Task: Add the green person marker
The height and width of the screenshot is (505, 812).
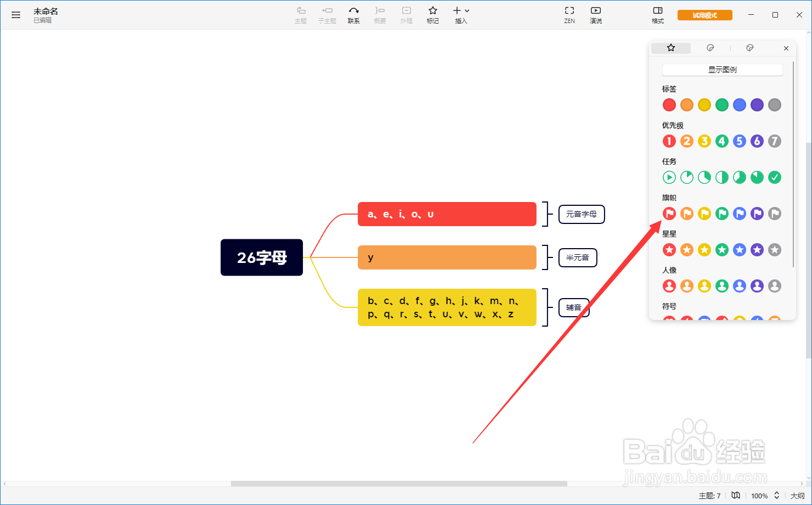Action: 722,286
